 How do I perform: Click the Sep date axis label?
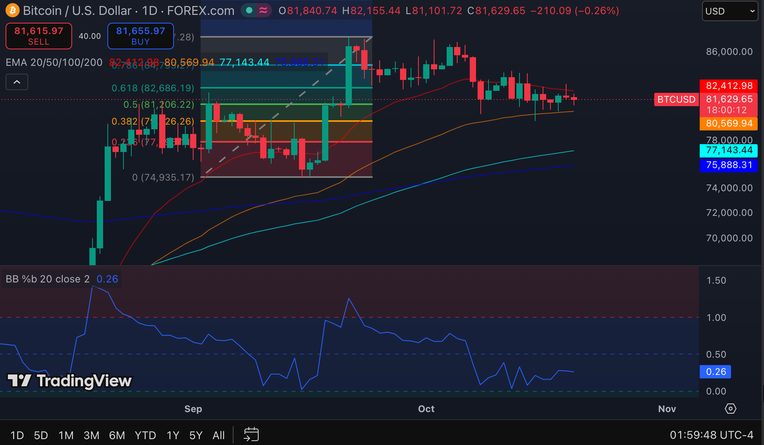pos(193,409)
